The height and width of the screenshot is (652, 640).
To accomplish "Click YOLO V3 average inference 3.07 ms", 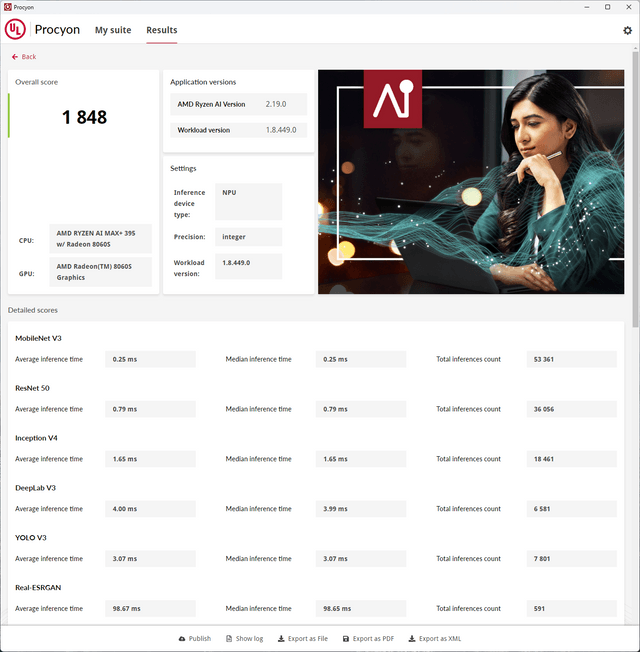I will (150, 559).
